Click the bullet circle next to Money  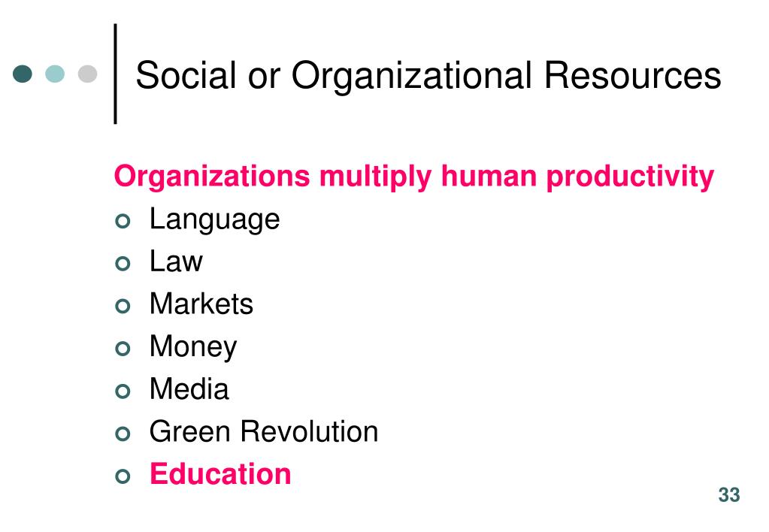[x=123, y=349]
